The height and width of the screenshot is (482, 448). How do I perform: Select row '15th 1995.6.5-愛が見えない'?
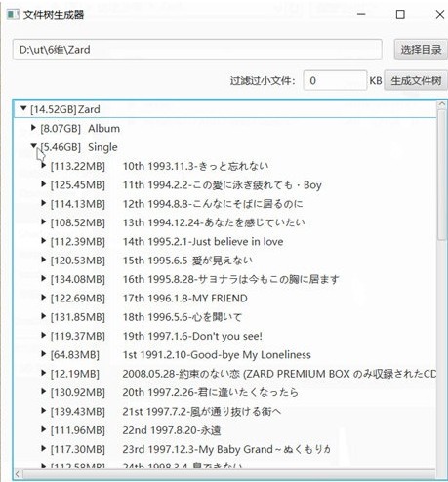point(187,261)
